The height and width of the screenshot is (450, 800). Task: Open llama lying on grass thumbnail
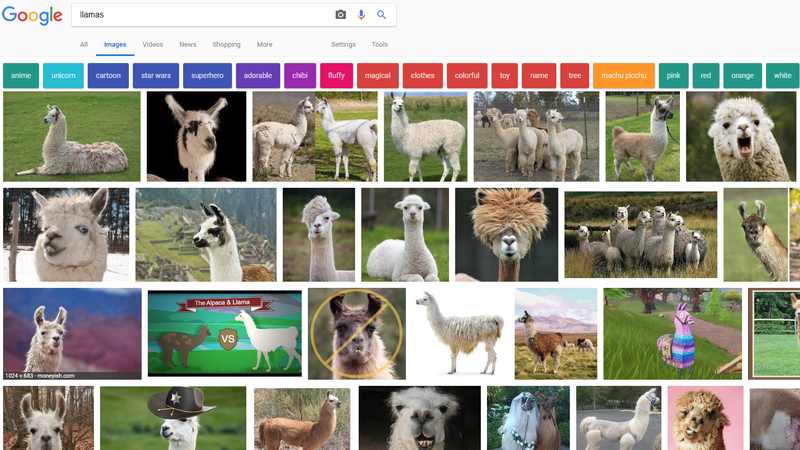(x=71, y=136)
